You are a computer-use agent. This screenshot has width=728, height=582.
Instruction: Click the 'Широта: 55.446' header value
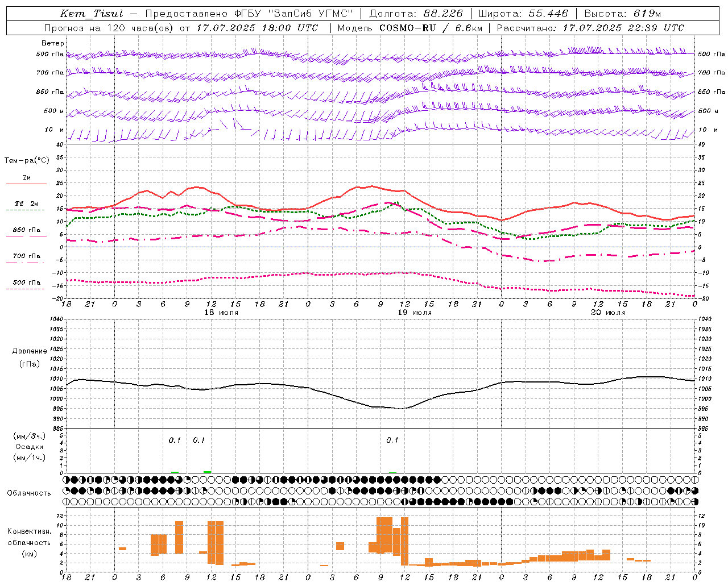click(x=523, y=14)
